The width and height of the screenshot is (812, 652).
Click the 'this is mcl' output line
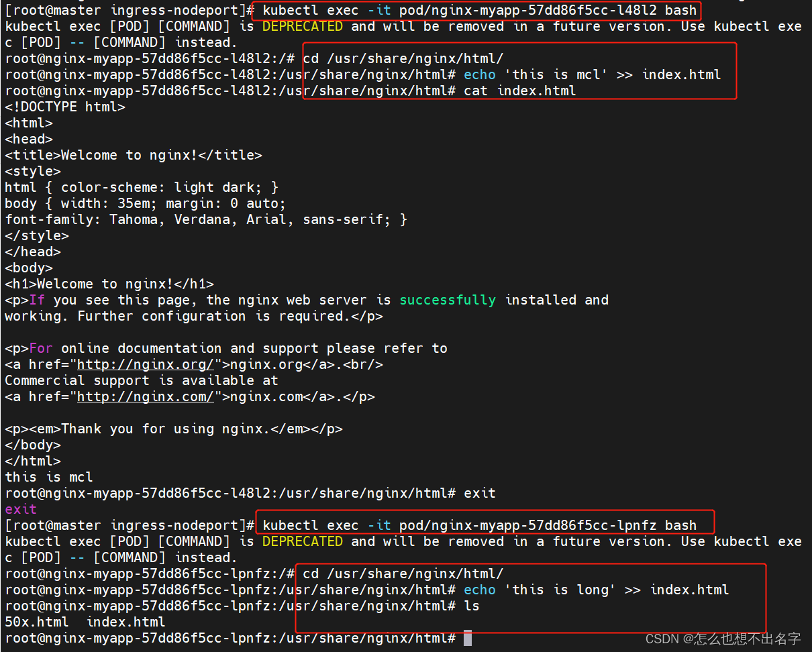[49, 477]
